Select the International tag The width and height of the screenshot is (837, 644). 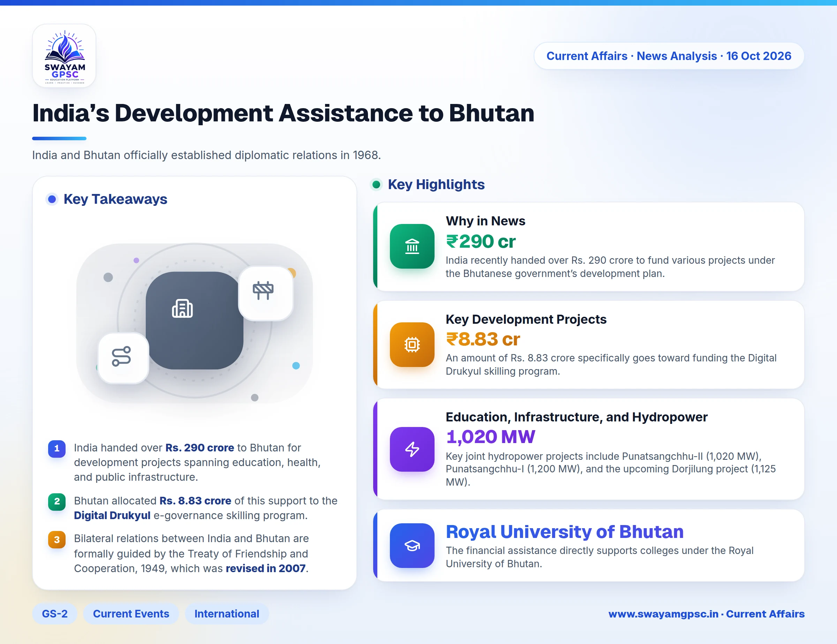(x=227, y=614)
